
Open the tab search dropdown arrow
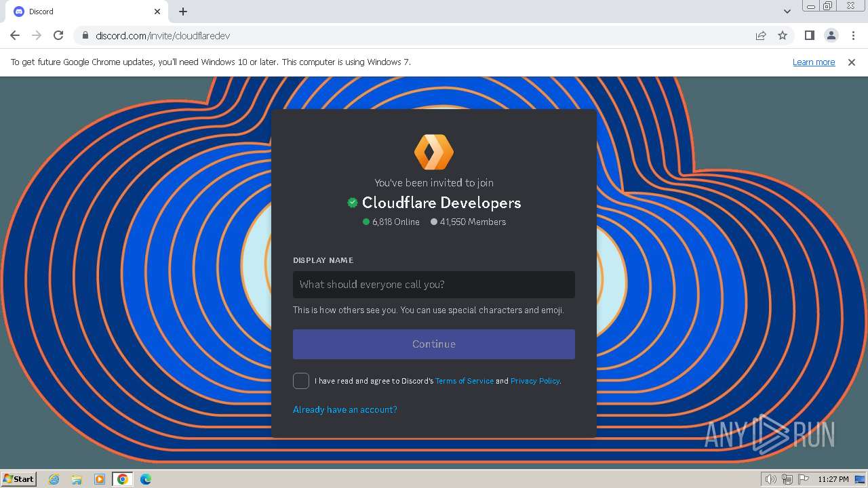(x=787, y=12)
